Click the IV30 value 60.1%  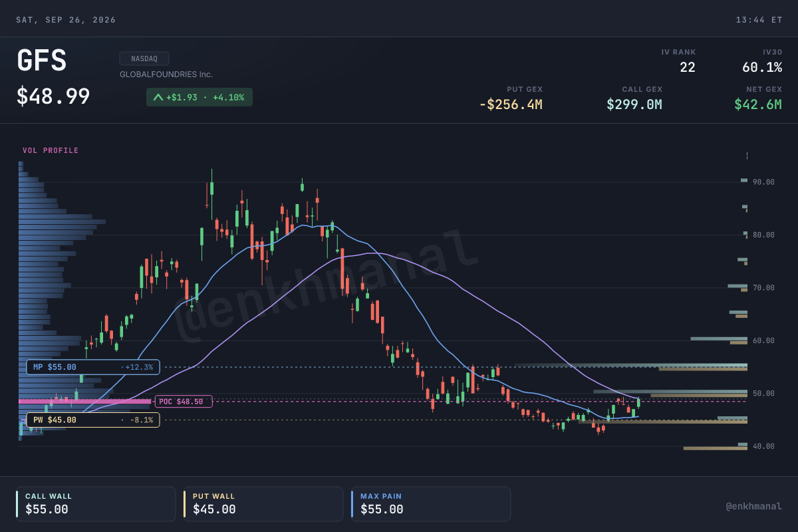[x=762, y=67]
